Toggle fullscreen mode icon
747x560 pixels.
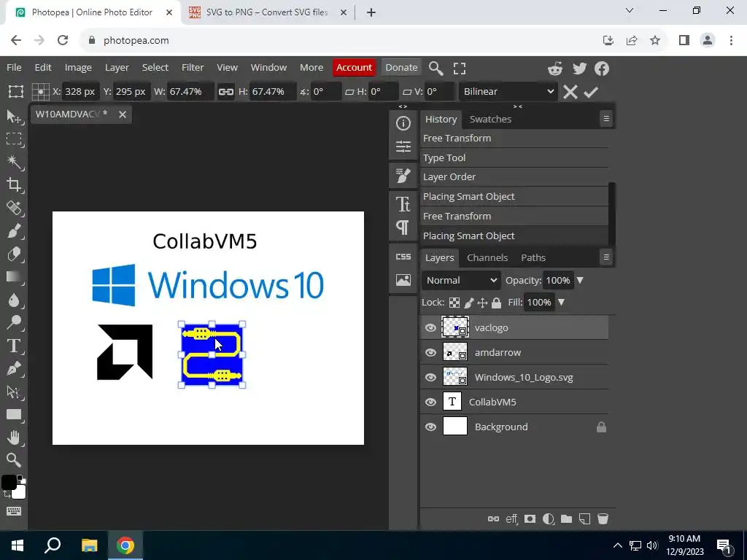pos(460,68)
